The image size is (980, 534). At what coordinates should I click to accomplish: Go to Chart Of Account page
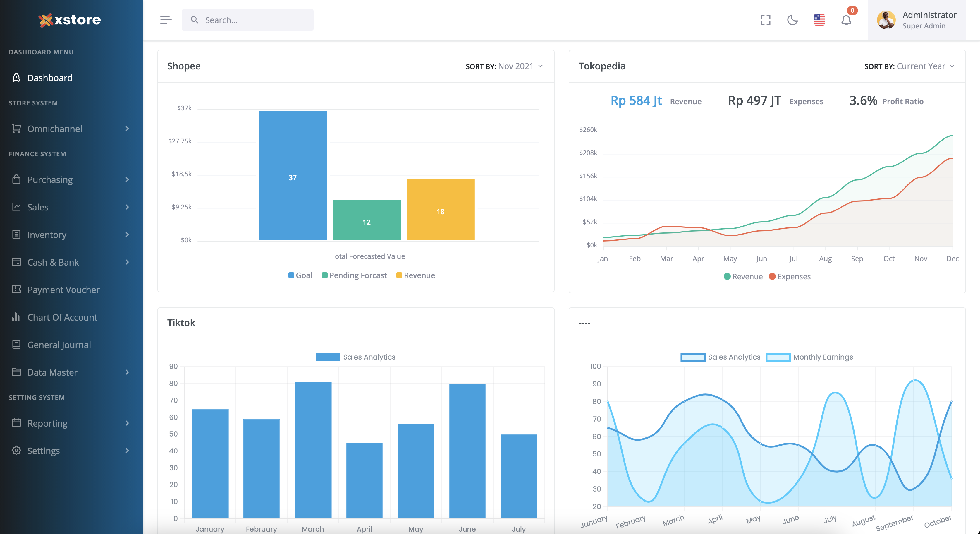(x=71, y=317)
